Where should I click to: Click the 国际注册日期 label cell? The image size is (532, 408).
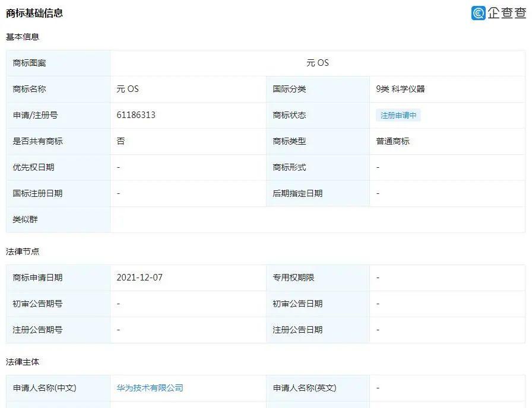click(x=58, y=193)
